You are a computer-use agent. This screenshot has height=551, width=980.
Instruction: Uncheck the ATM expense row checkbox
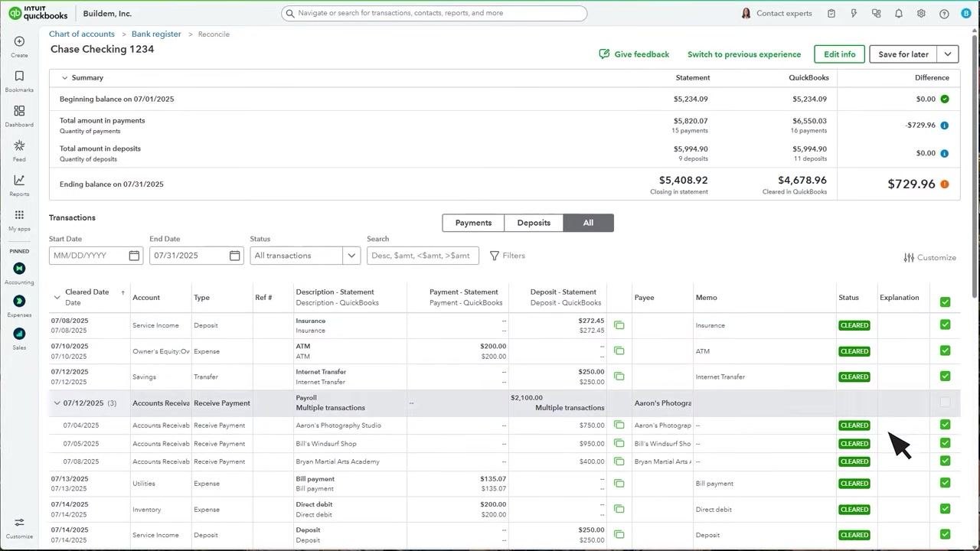point(945,350)
